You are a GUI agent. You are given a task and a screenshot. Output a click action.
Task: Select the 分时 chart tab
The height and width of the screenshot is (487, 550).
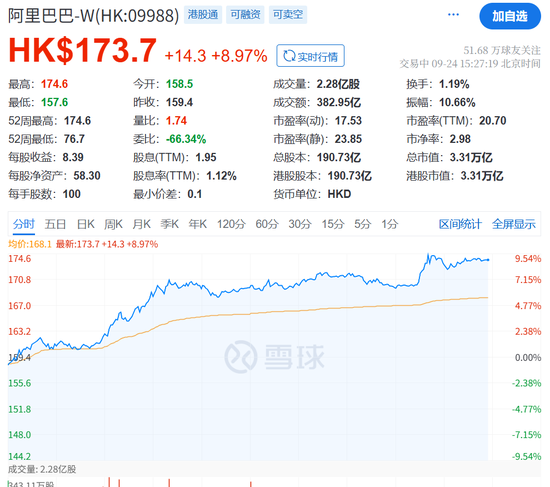pyautogui.click(x=24, y=224)
